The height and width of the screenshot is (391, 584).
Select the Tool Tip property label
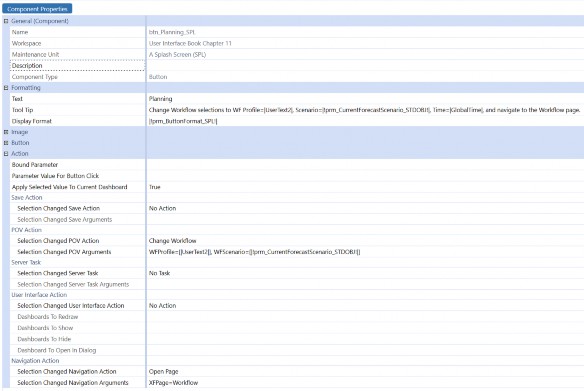(x=22, y=110)
